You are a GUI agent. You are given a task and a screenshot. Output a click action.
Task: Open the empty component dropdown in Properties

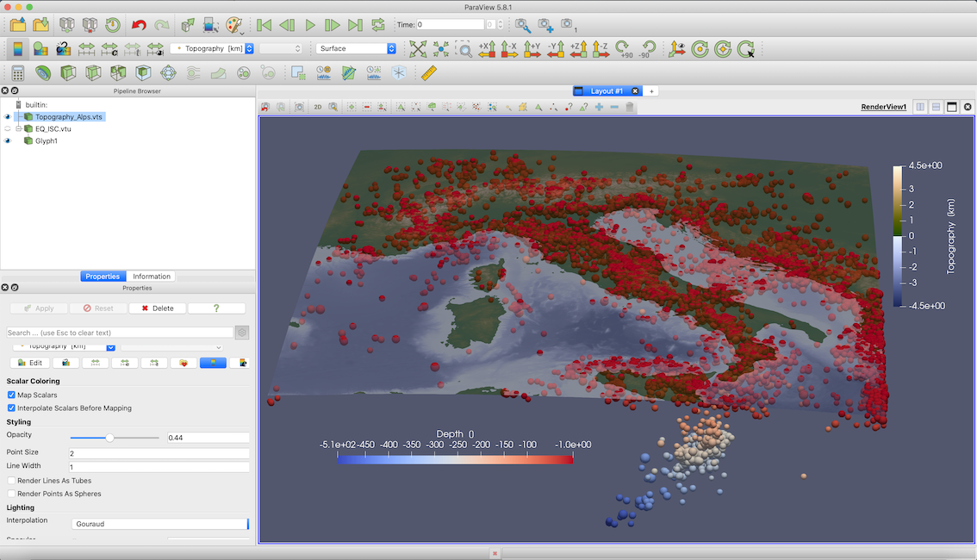172,346
